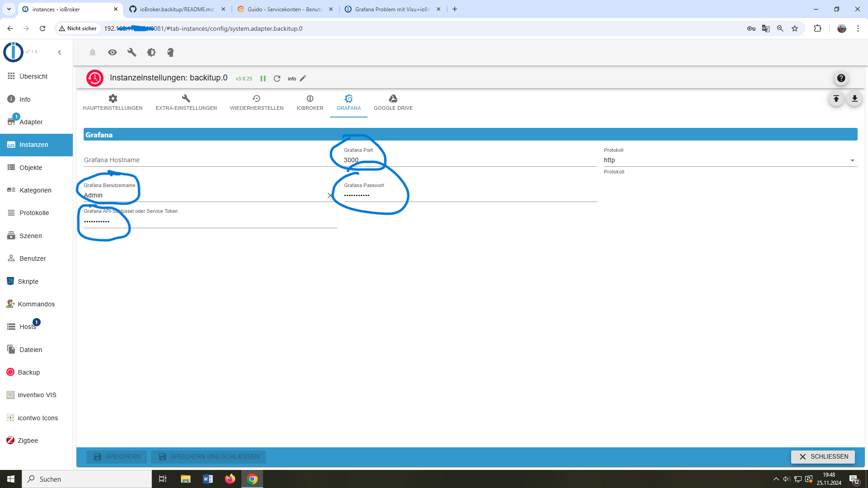Restart instance via reload icon
The image size is (868, 488).
(x=277, y=79)
